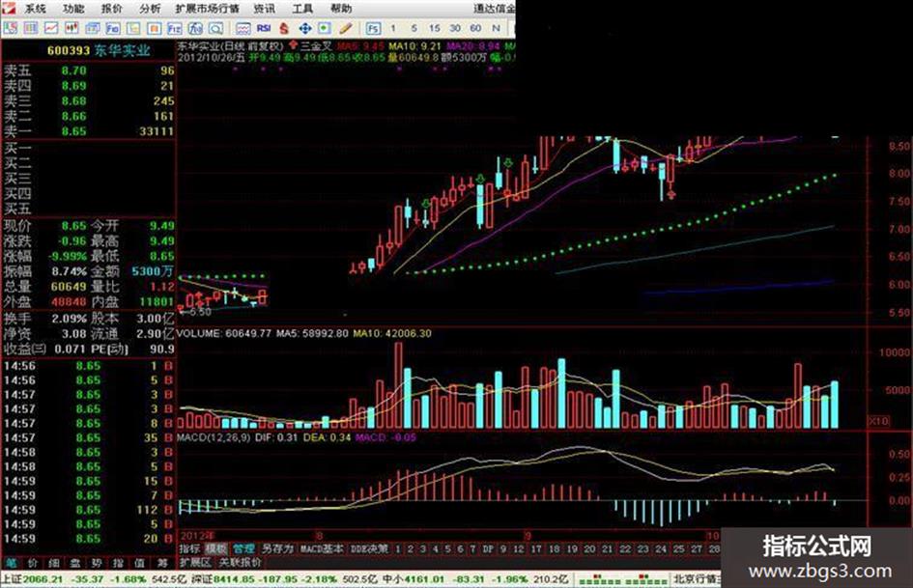This screenshot has width=913, height=588.
Task: Click the 关联报价 button
Action: 240,562
